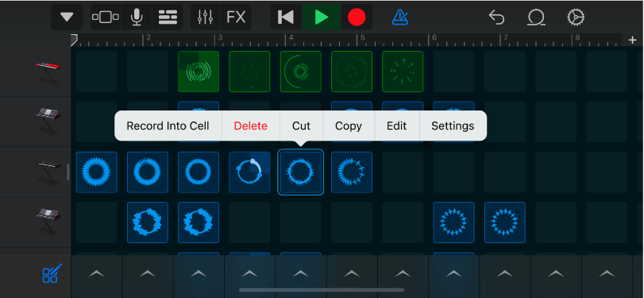Click bar 2 on the ruler

point(148,38)
